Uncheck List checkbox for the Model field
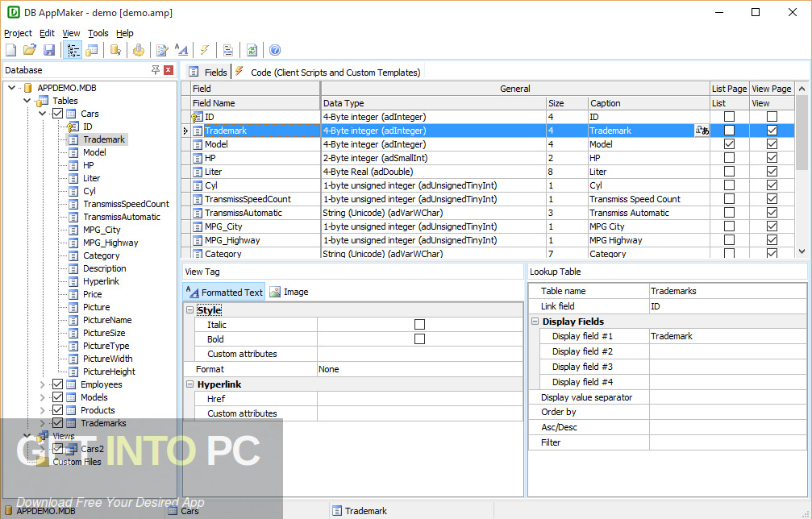Image resolution: width=812 pixels, height=519 pixels. (x=729, y=143)
